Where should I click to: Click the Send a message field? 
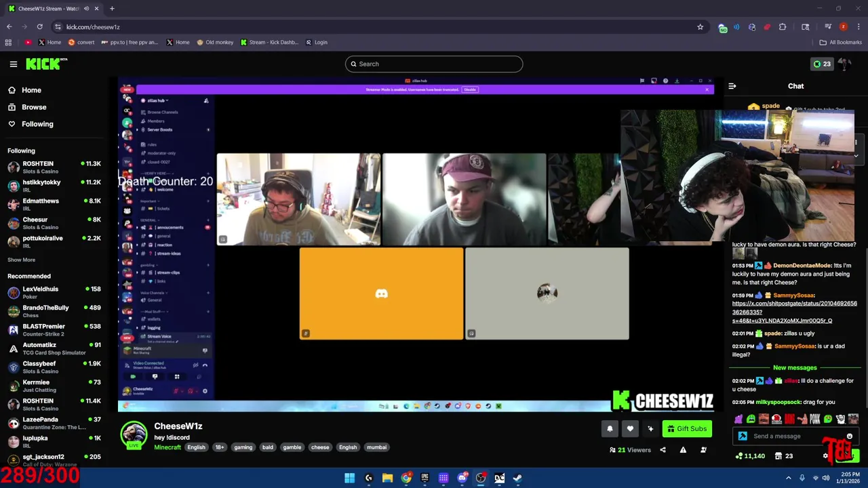(x=797, y=436)
